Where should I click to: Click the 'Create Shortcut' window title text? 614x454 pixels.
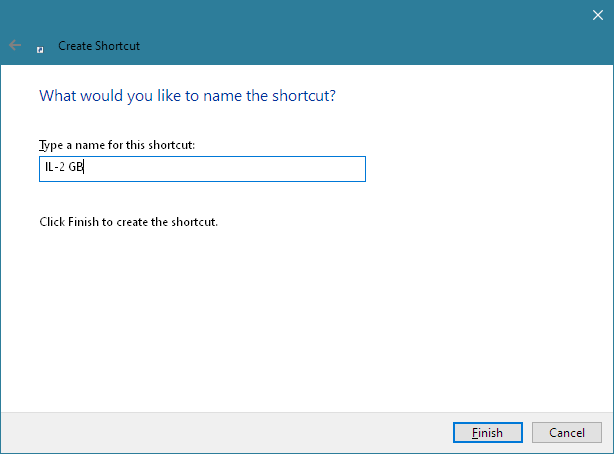(x=99, y=46)
